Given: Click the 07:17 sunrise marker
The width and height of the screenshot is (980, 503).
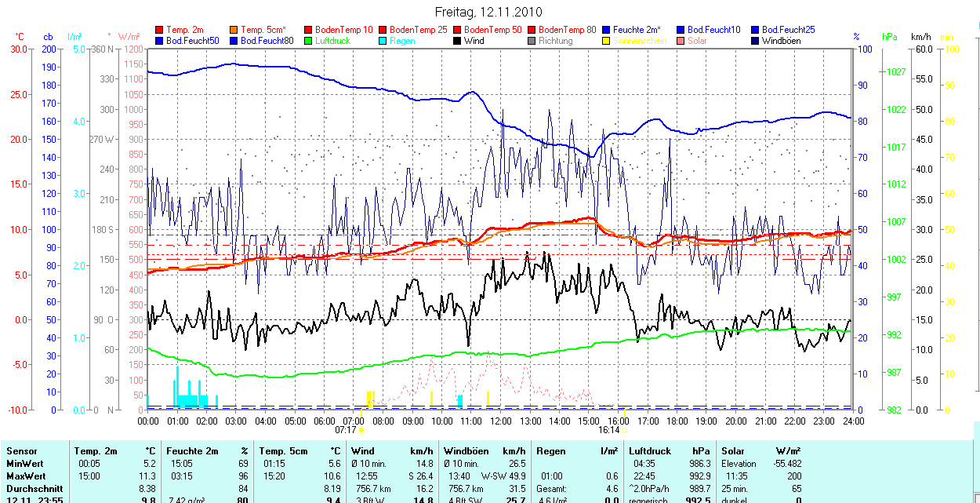Looking at the screenshot, I should click(346, 430).
